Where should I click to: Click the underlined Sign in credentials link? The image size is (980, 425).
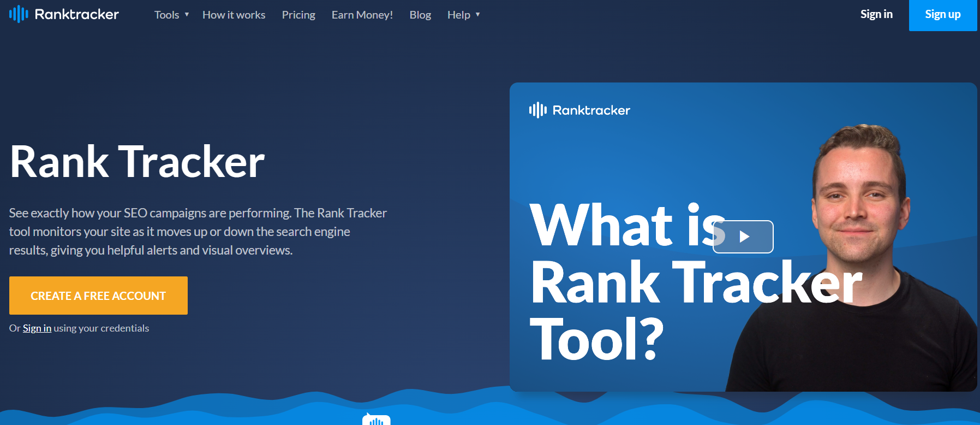(x=37, y=328)
